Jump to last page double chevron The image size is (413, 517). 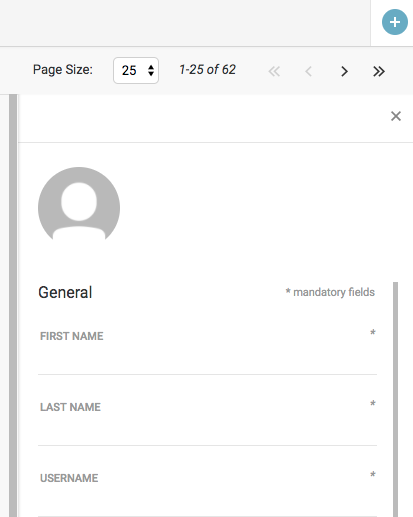coord(379,71)
